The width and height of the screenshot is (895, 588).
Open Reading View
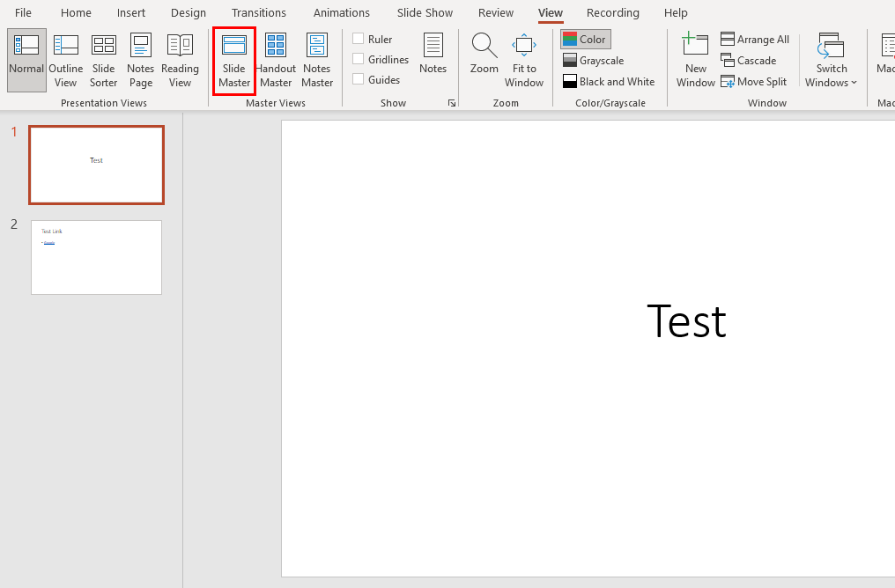[x=180, y=60]
